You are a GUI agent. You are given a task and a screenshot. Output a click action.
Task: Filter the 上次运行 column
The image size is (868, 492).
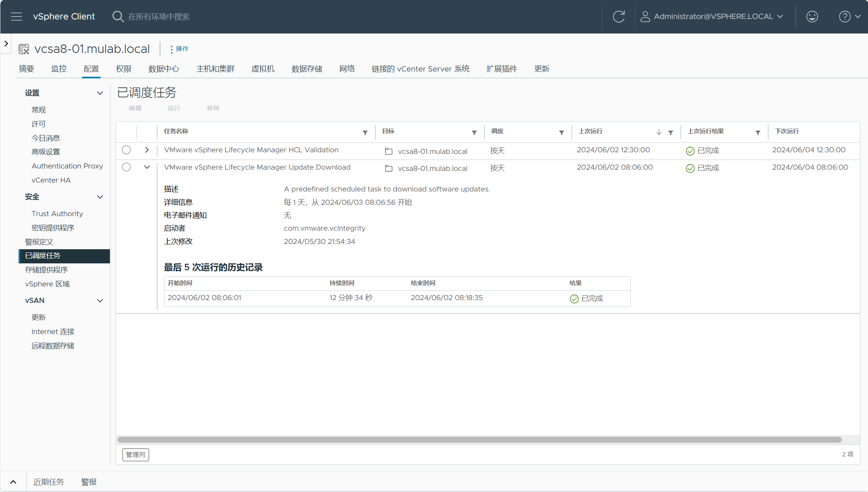(671, 132)
